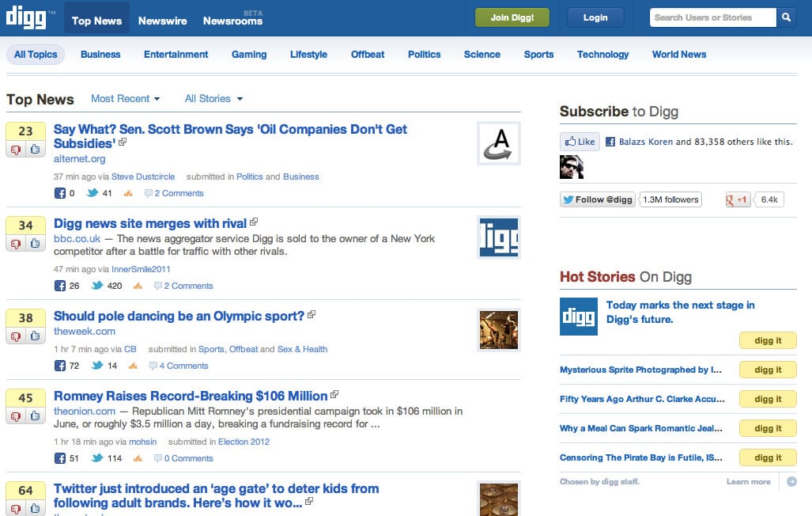Switch to the Top News tab
The height and width of the screenshot is (516, 812).
[96, 21]
